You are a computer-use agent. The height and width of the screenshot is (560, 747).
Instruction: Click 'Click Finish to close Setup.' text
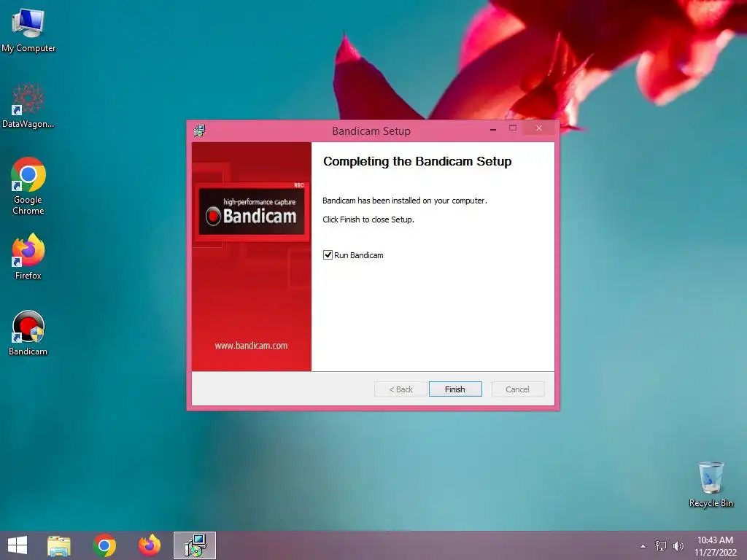pos(368,219)
